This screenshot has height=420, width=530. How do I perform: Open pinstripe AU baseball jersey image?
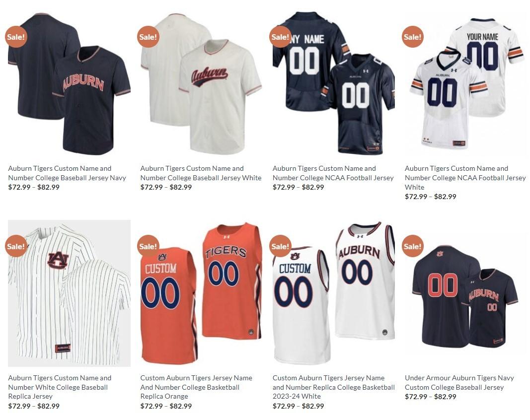69,293
